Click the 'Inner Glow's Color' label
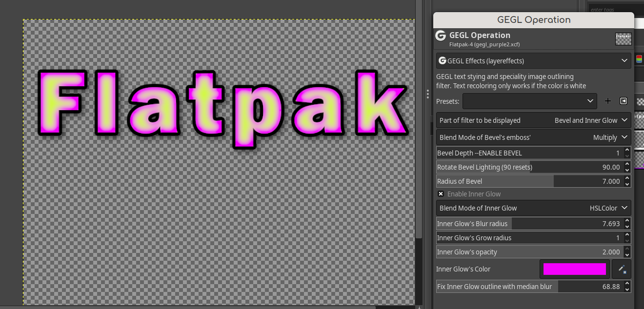Viewport: 644px width, 309px height. [463, 269]
